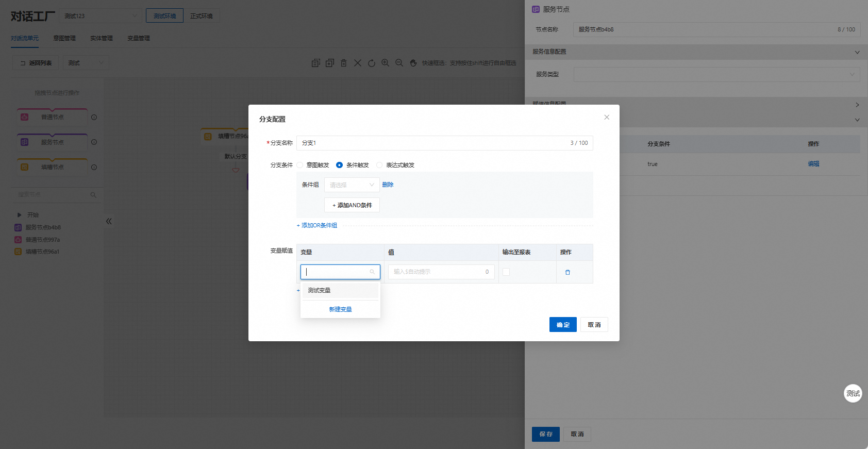Collapse the 服务信息配置 section chevron
This screenshot has height=449, width=868.
857,52
